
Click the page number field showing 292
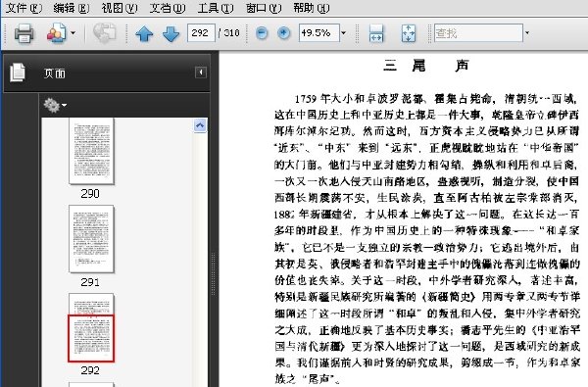(201, 33)
